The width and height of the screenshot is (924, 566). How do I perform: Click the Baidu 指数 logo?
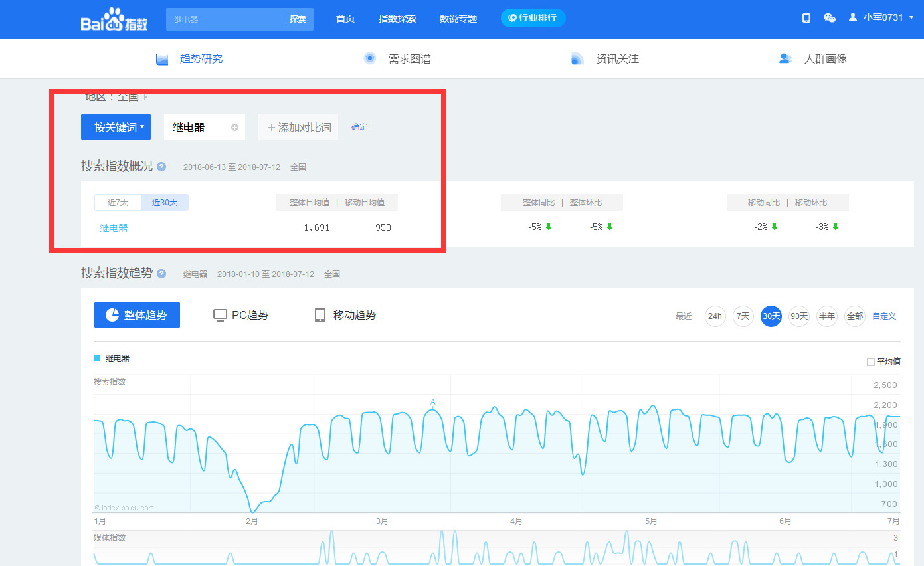click(x=114, y=19)
